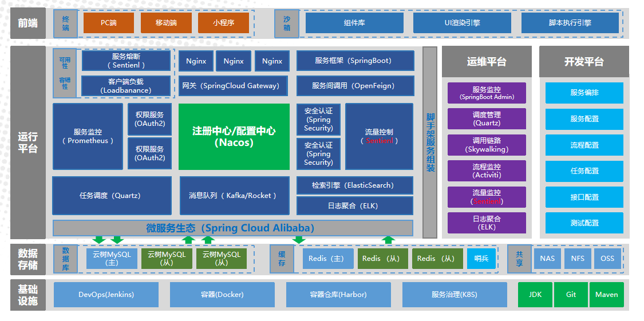Select the purple 日志聚合 (ELK) box
Image resolution: width=644 pixels, height=321 pixels.
click(x=487, y=223)
